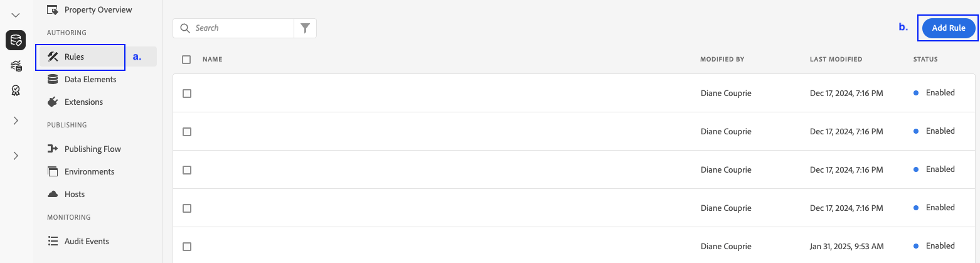Check the checkbox on the Jan 31, 2025 row
Image resolution: width=980 pixels, height=263 pixels.
click(x=186, y=247)
